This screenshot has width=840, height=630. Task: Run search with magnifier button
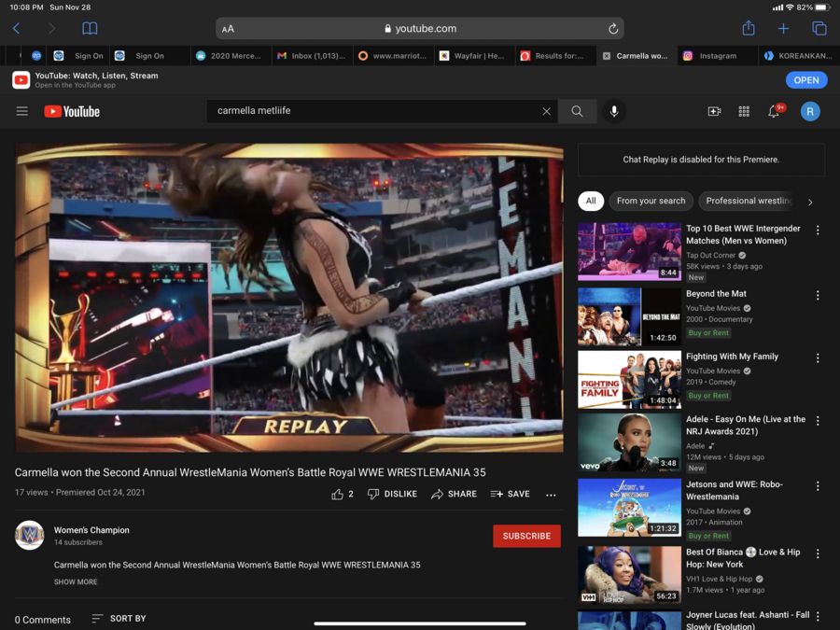tap(577, 111)
